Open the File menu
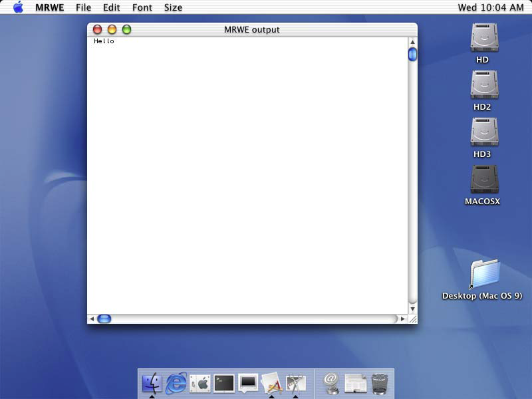Viewport: 532px width, 399px height. coord(84,7)
